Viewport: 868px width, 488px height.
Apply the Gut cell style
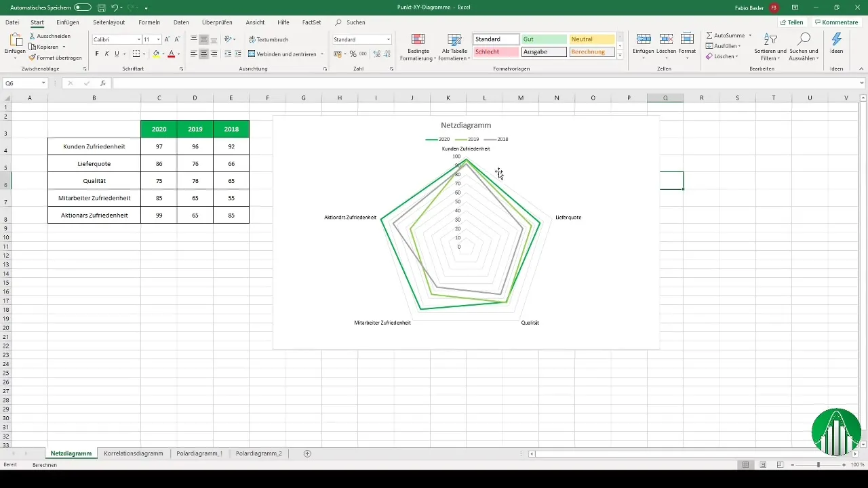(544, 39)
